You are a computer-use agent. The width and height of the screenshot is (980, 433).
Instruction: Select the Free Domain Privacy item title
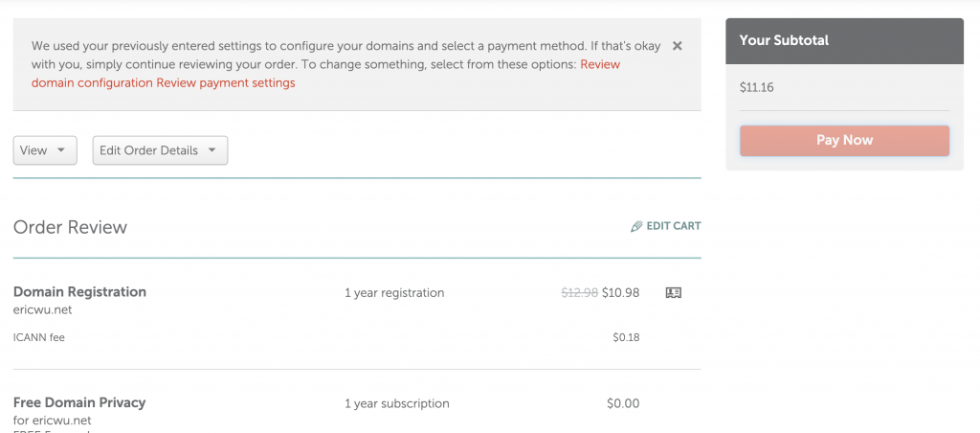point(79,402)
